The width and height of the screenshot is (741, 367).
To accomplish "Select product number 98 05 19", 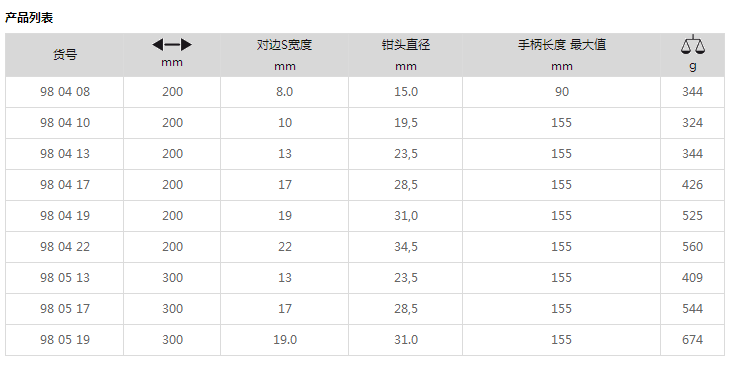I will coord(65,340).
